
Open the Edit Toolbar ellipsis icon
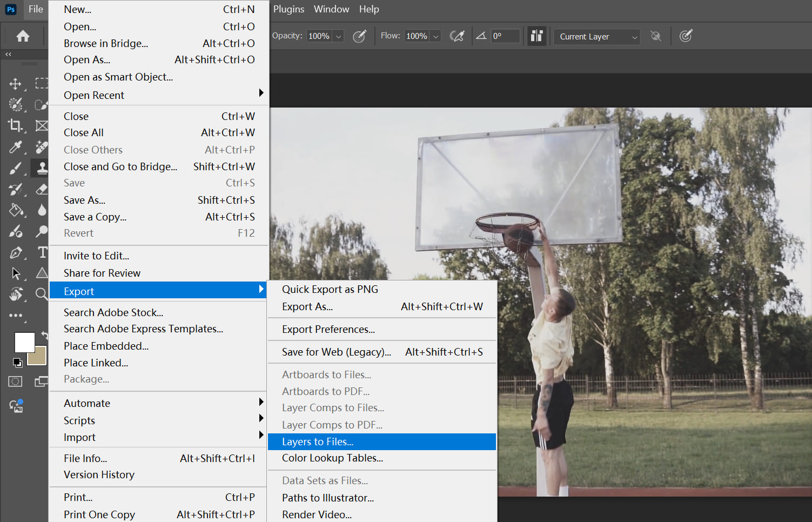click(x=16, y=316)
